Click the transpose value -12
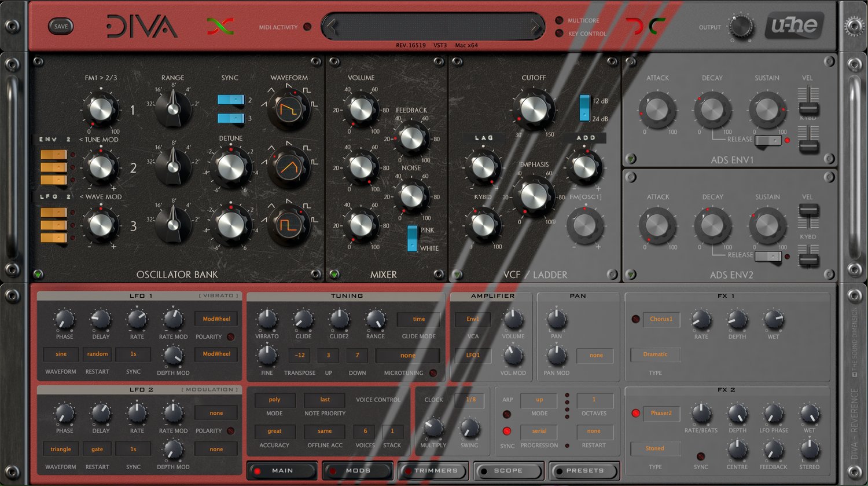 300,355
